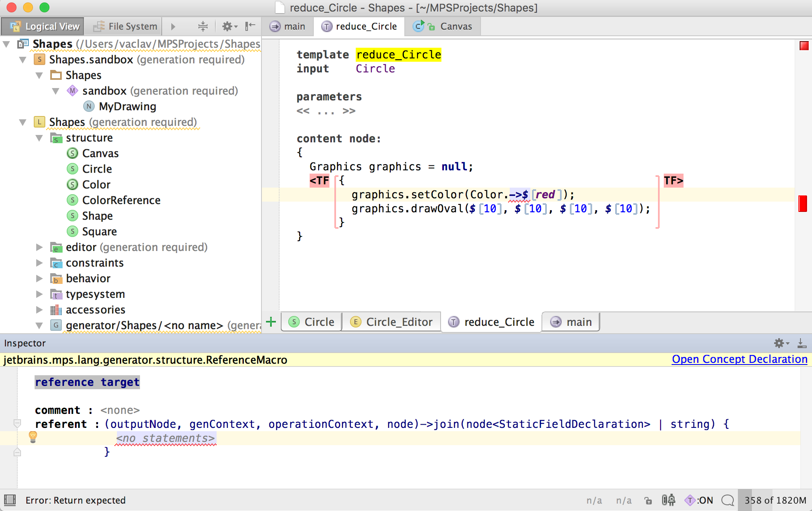Expand the typesystem folder

(39, 294)
